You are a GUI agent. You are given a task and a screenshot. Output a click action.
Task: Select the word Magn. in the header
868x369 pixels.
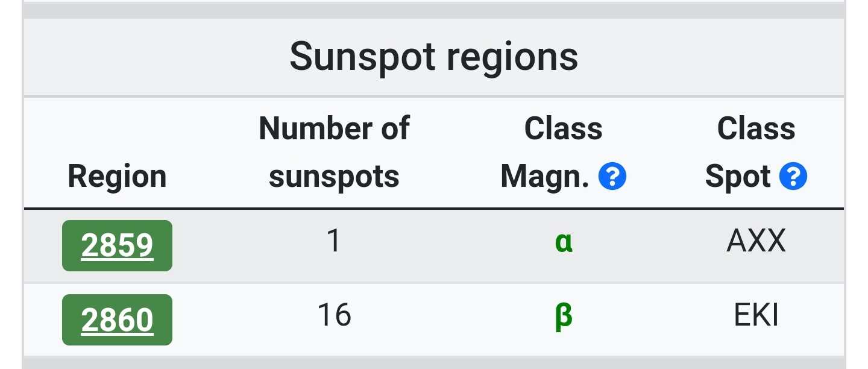coord(546,177)
